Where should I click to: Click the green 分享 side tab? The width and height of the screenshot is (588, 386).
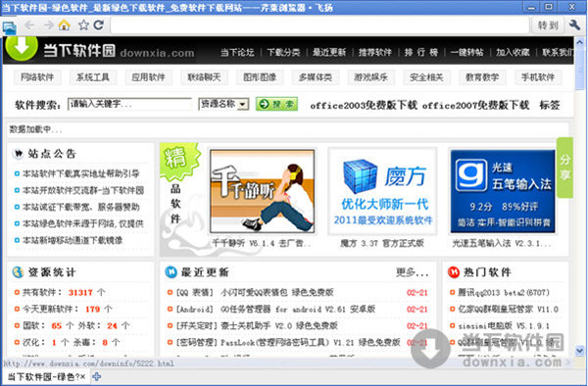point(564,168)
